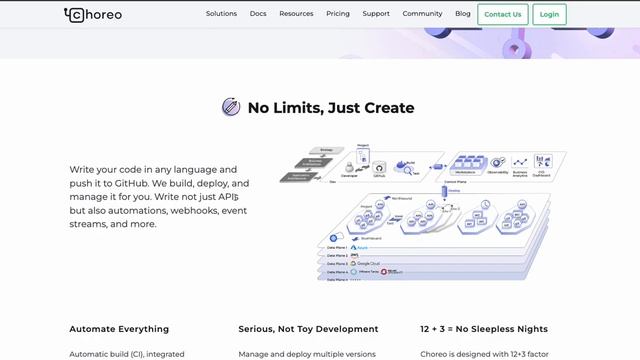Open the Docs menu item
Screen dimensions: 640x360
coord(258,13)
